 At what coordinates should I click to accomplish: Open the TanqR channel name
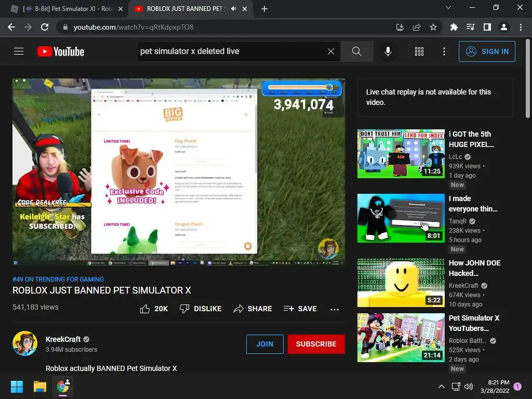(x=458, y=221)
